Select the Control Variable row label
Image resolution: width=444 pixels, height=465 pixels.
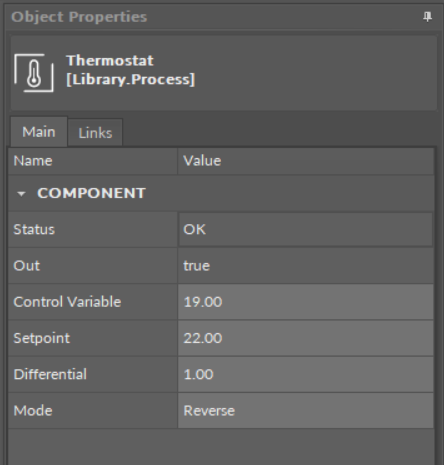[93, 302]
